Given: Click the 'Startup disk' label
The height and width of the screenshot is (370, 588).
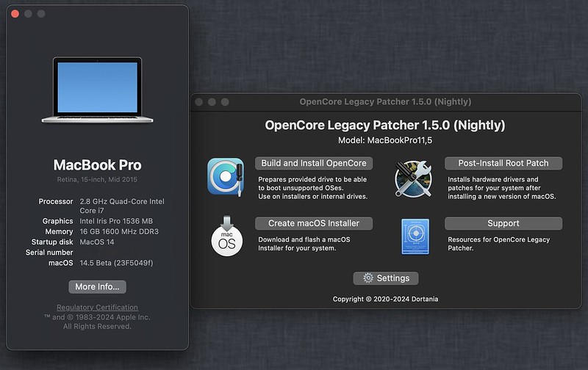Looking at the screenshot, I should point(52,242).
